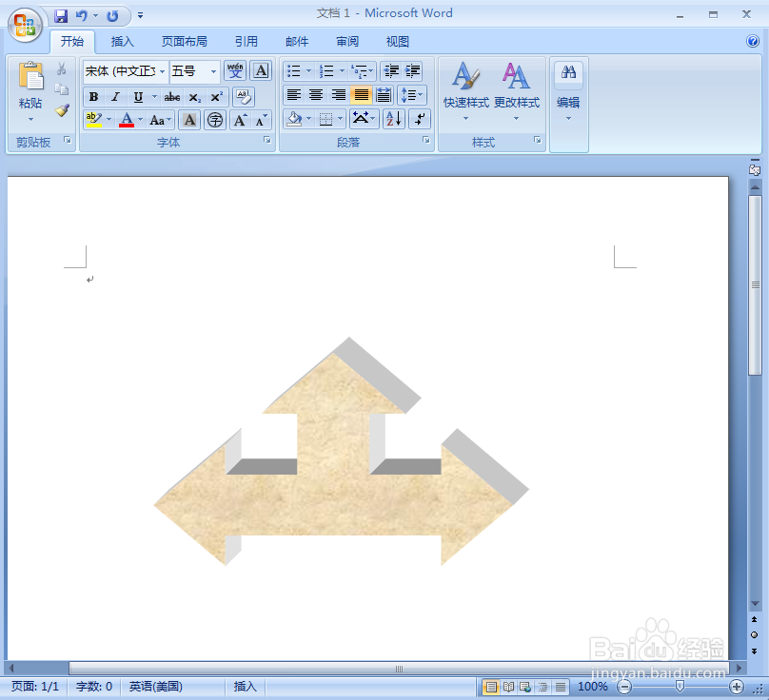Adjust the zoom slider handle

coord(680,687)
